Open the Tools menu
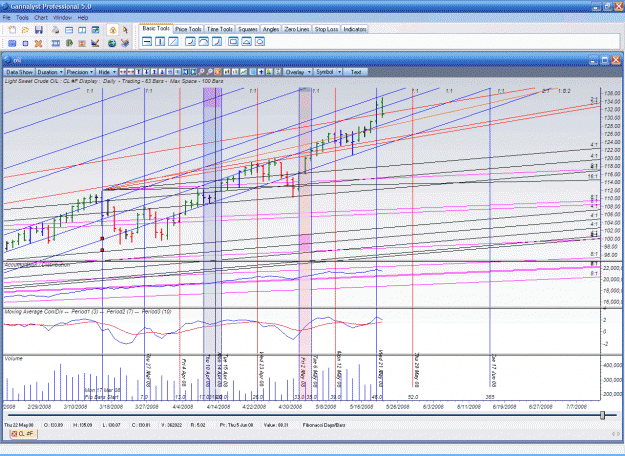Image resolution: width=625 pixels, height=456 pixels. (x=22, y=18)
